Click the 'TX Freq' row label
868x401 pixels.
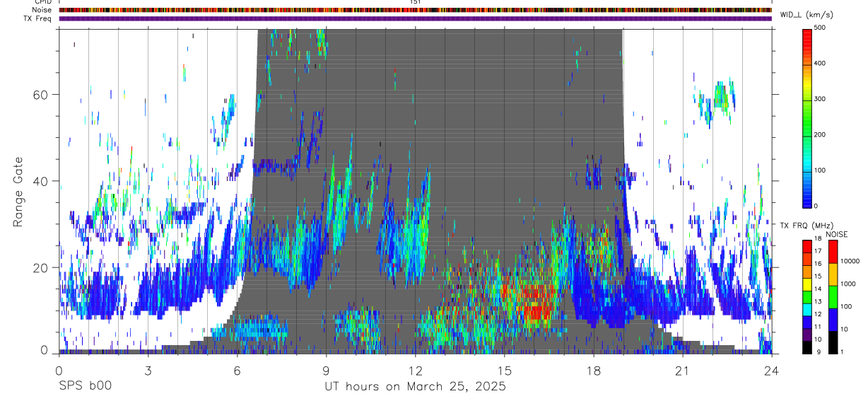tap(37, 18)
